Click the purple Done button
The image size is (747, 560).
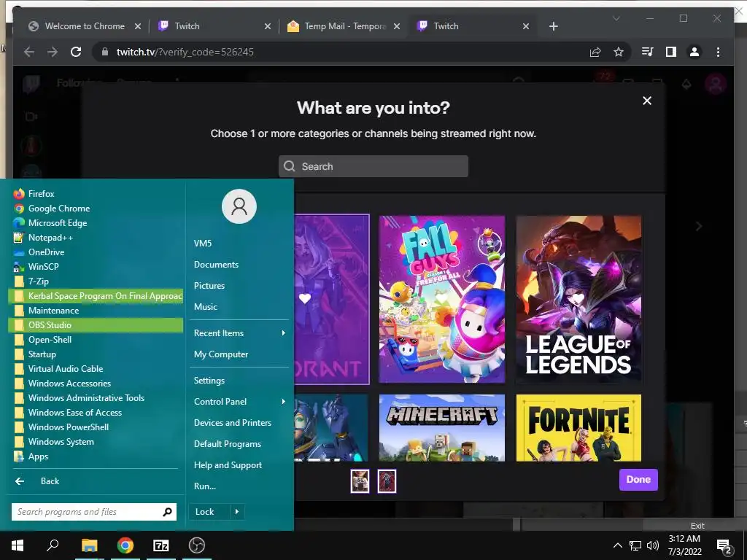pyautogui.click(x=638, y=480)
